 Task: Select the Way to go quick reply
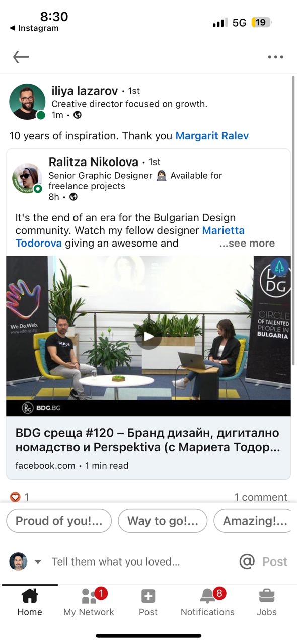tap(163, 521)
